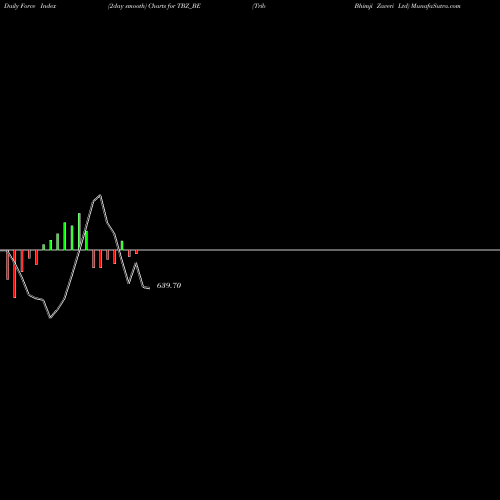Click the longest red force index bar

[15, 274]
